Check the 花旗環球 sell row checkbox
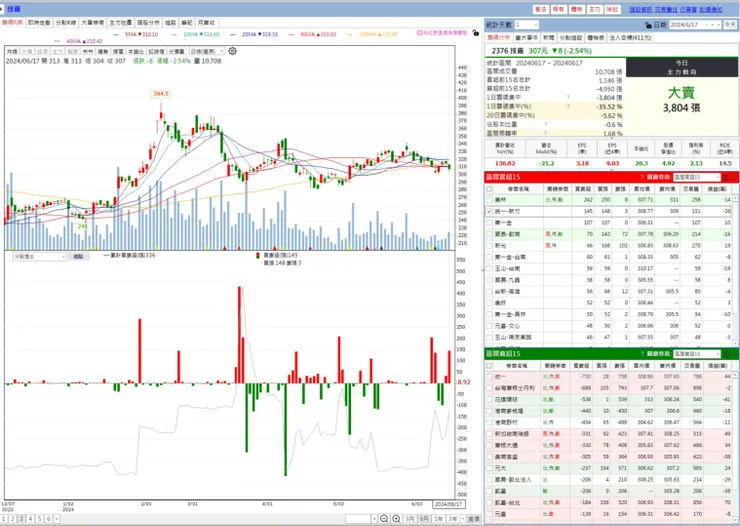The image size is (740, 526). click(x=489, y=399)
